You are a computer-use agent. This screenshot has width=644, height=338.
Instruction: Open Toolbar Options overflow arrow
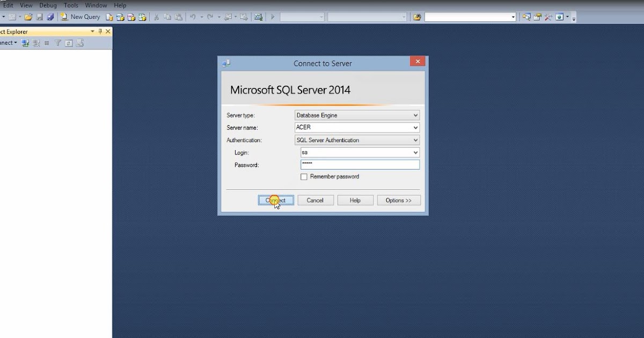pyautogui.click(x=574, y=18)
